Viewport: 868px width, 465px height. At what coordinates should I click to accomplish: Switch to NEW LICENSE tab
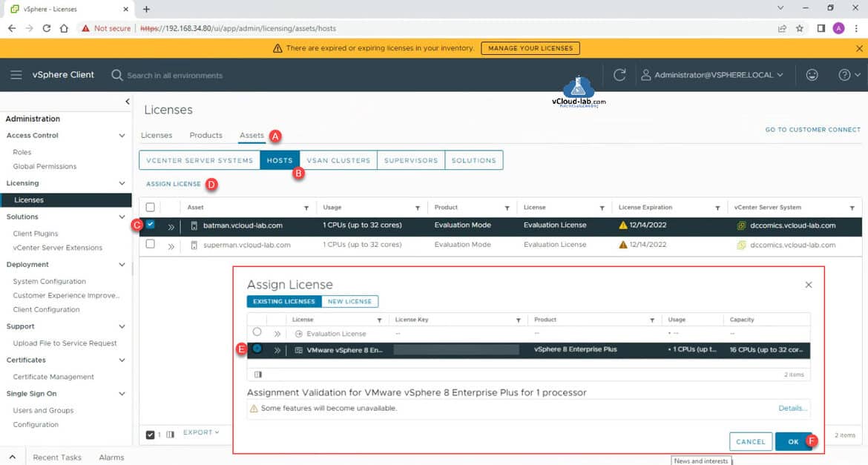350,301
